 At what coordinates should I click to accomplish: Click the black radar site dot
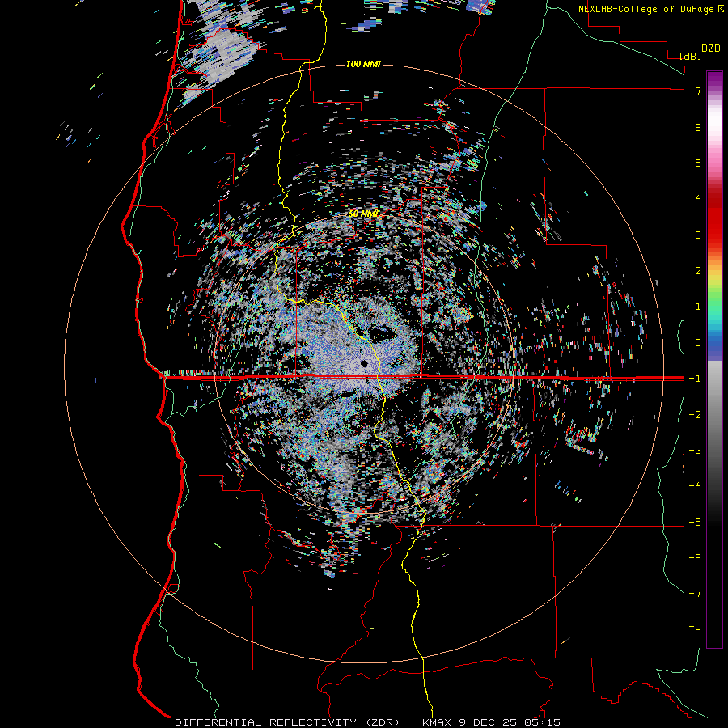coord(364,363)
